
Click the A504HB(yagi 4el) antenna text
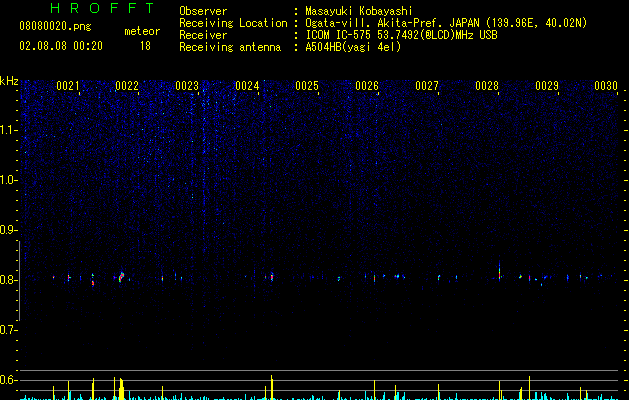pyautogui.click(x=353, y=47)
